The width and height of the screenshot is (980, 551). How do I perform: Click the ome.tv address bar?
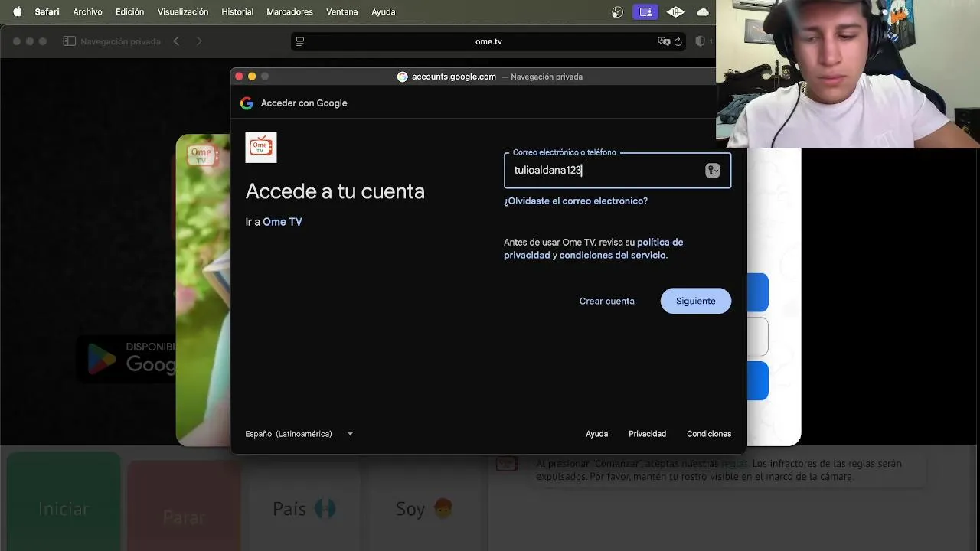[x=488, y=41]
